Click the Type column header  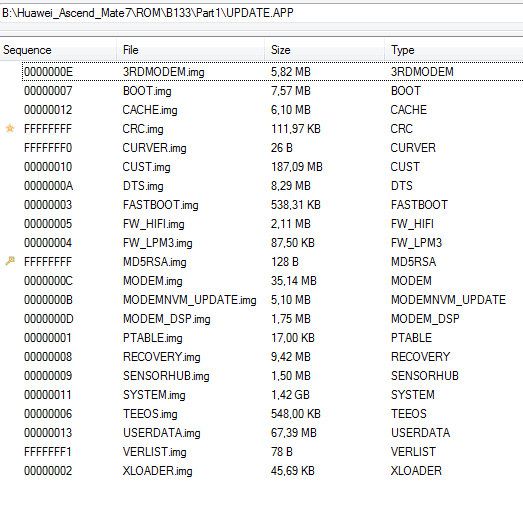point(454,50)
